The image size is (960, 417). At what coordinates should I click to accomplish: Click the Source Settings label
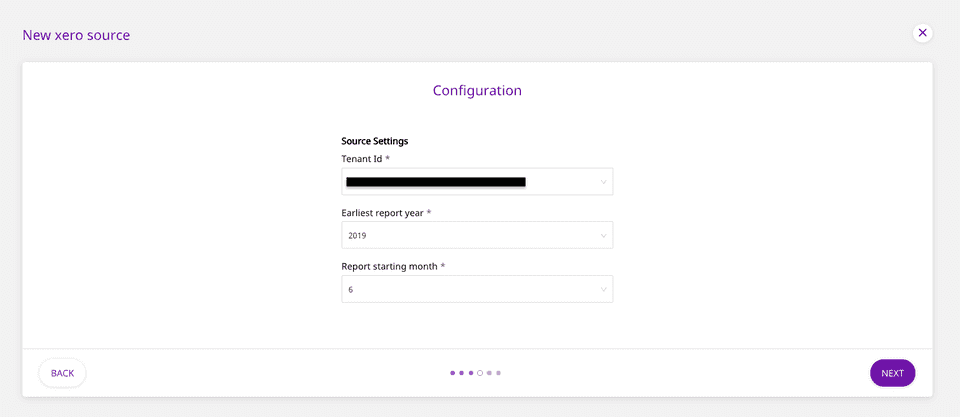(375, 141)
